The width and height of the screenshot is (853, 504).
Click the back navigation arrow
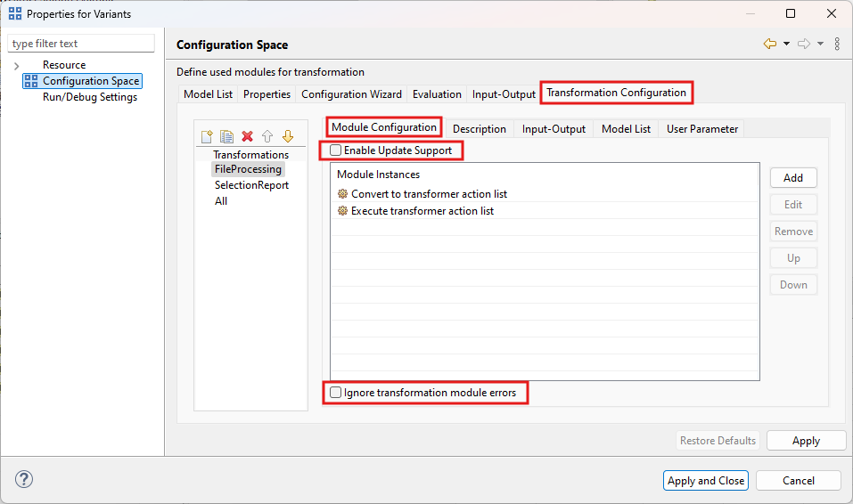coord(770,45)
